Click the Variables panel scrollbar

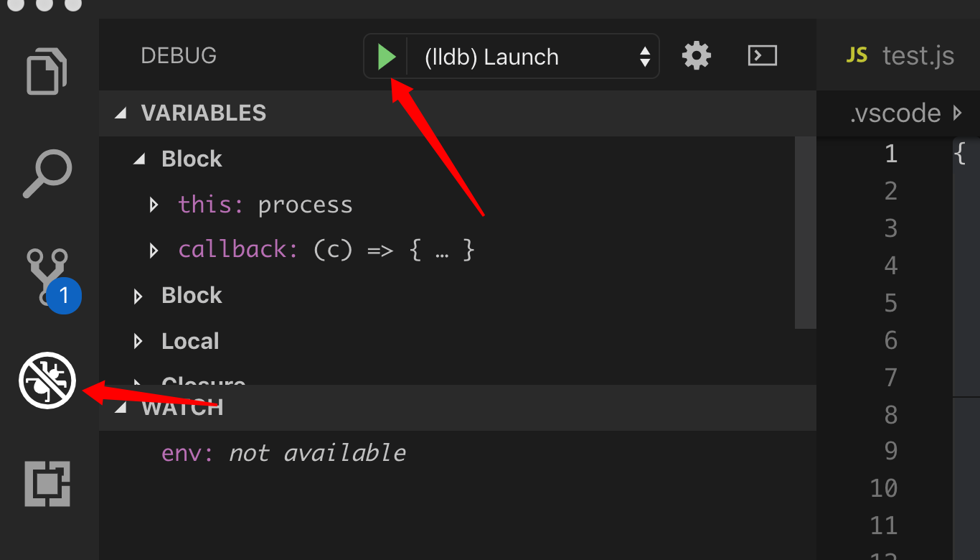806,231
